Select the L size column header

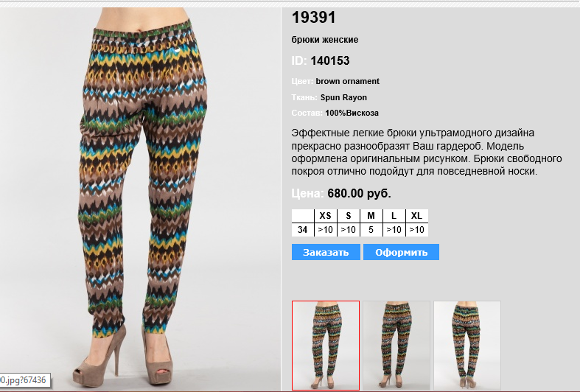click(x=394, y=216)
